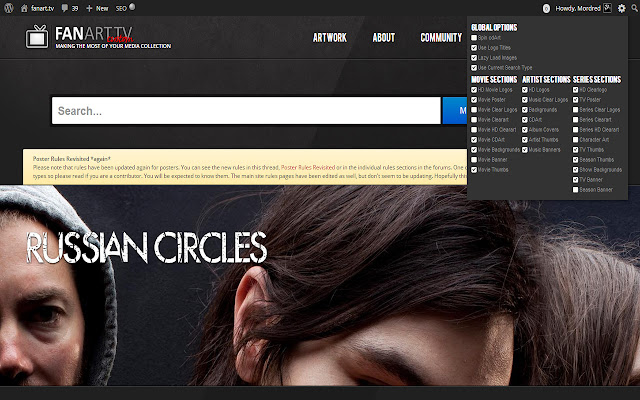Toggle Use Current Search Type
Image resolution: width=640 pixels, height=400 pixels.
point(474,68)
